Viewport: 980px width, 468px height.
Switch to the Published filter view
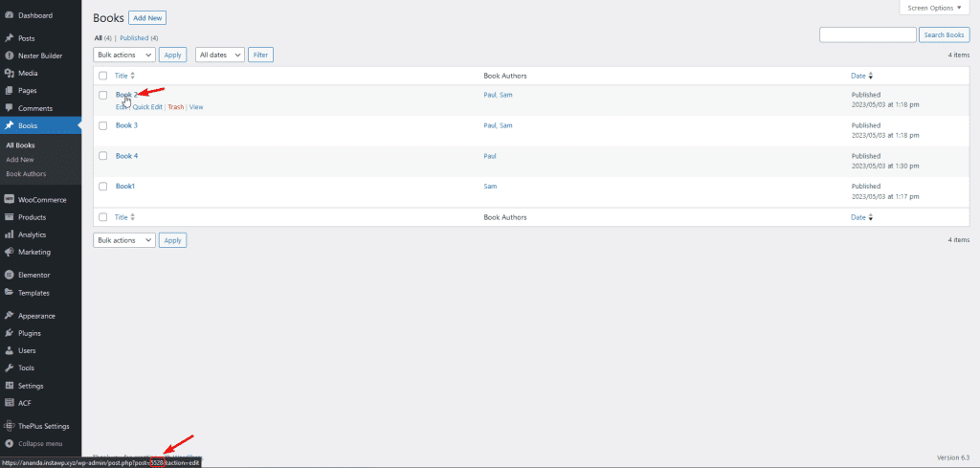coord(139,38)
